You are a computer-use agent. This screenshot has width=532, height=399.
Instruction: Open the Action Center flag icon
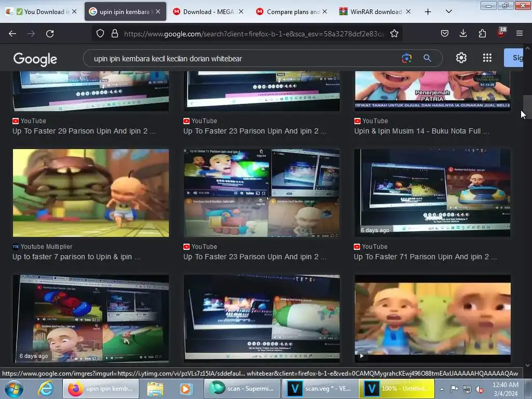(454, 389)
